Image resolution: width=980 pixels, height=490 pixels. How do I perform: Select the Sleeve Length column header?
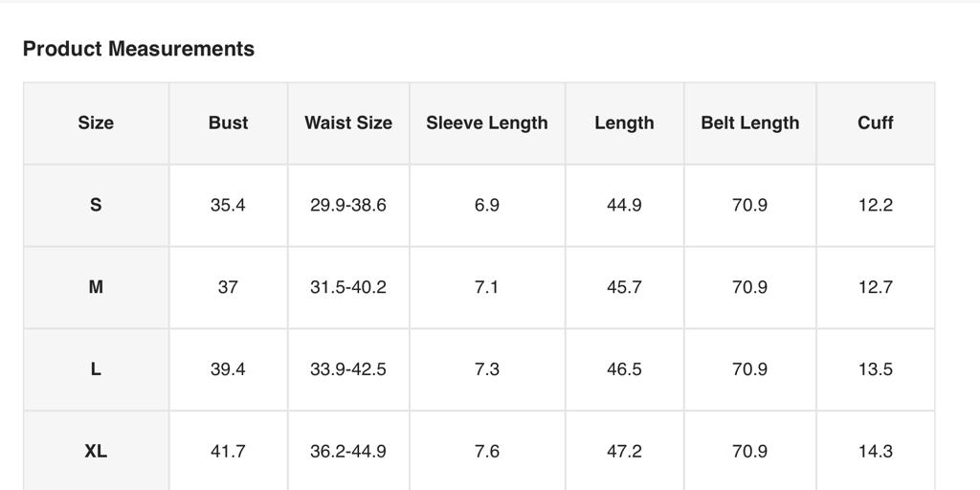[487, 122]
